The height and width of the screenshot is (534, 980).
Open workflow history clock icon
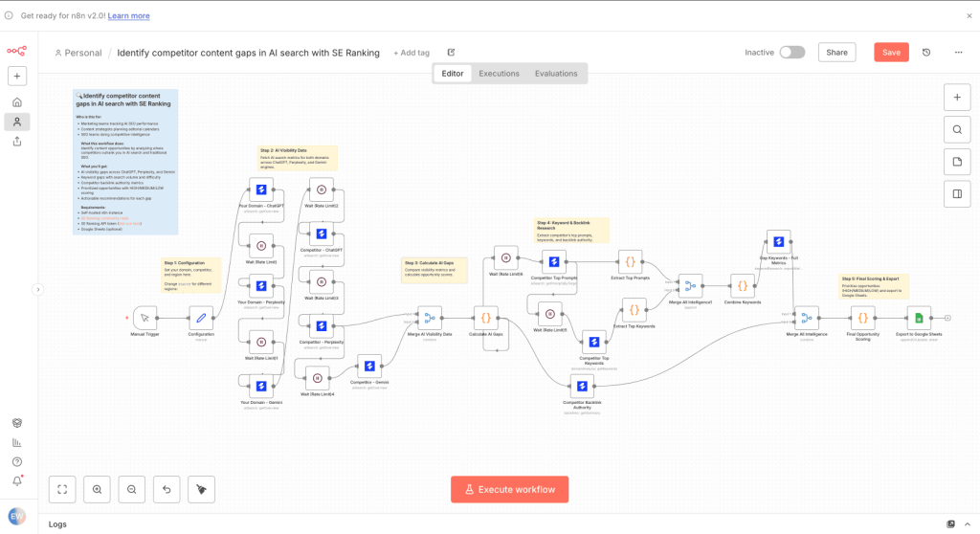926,53
